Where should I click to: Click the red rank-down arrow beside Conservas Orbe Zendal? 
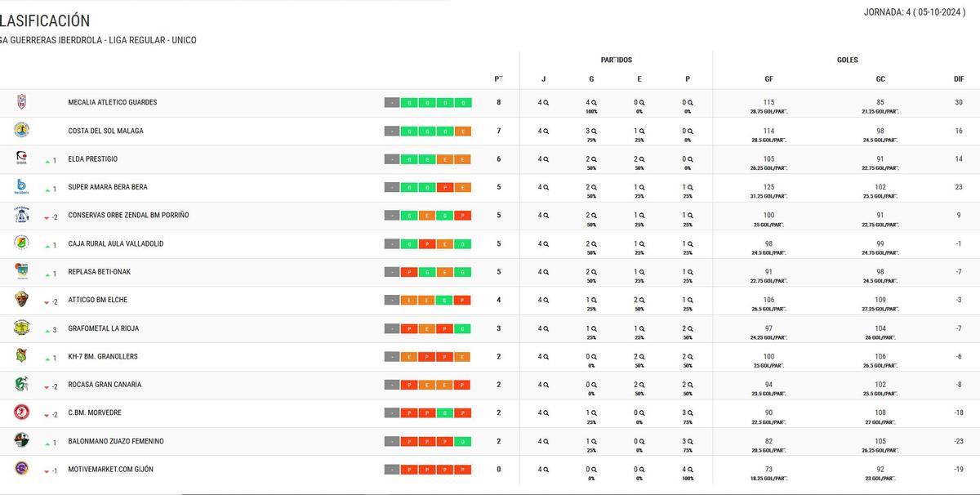[x=47, y=215]
